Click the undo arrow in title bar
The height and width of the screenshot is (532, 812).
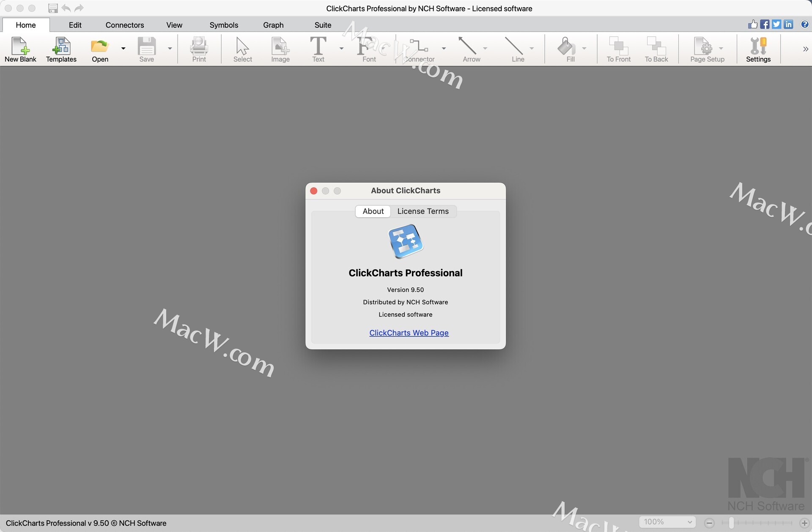66,8
